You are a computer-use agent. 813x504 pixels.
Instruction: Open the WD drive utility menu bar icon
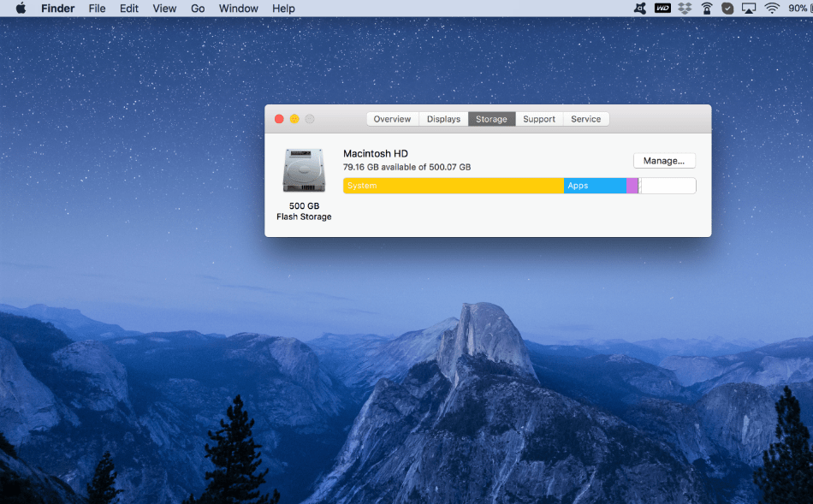(662, 9)
